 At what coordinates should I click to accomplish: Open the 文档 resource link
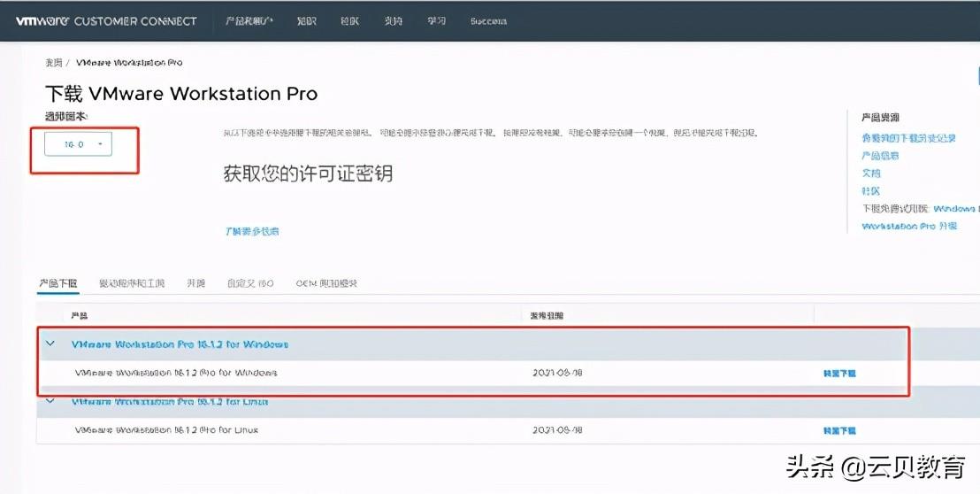871,174
